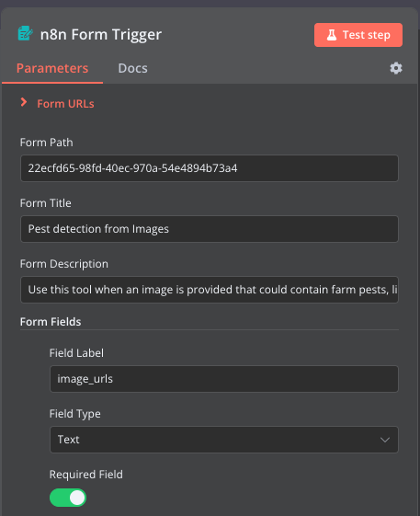Click the Form Description label
The height and width of the screenshot is (516, 420).
64,264
